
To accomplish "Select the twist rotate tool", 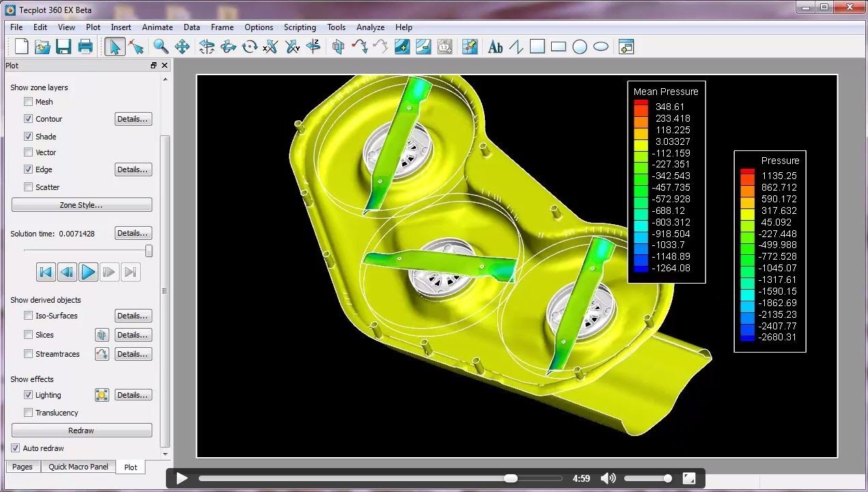I will pyautogui.click(x=250, y=46).
